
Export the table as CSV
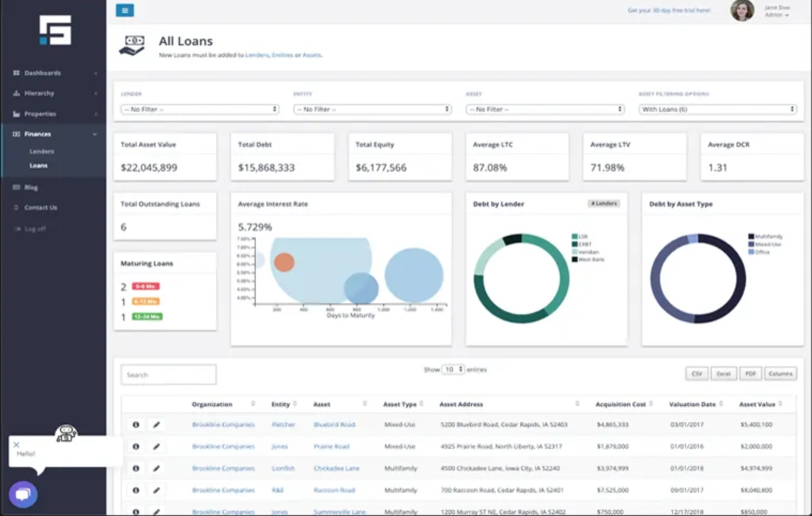[x=696, y=373]
